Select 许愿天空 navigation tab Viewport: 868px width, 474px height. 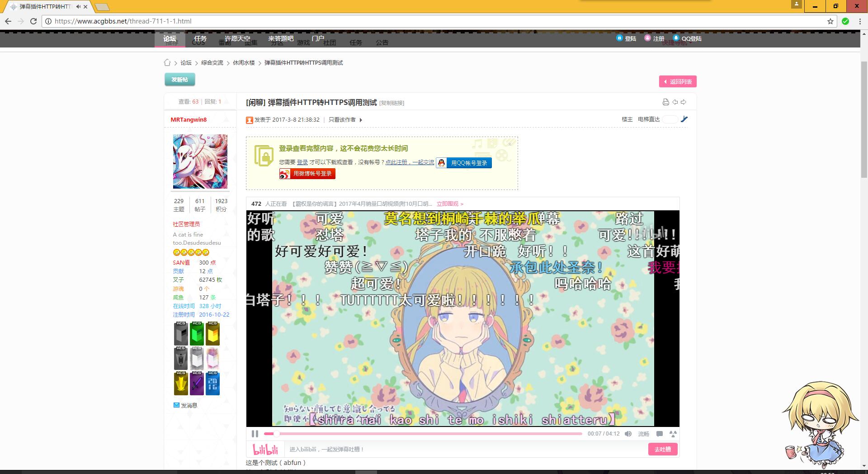(x=237, y=39)
